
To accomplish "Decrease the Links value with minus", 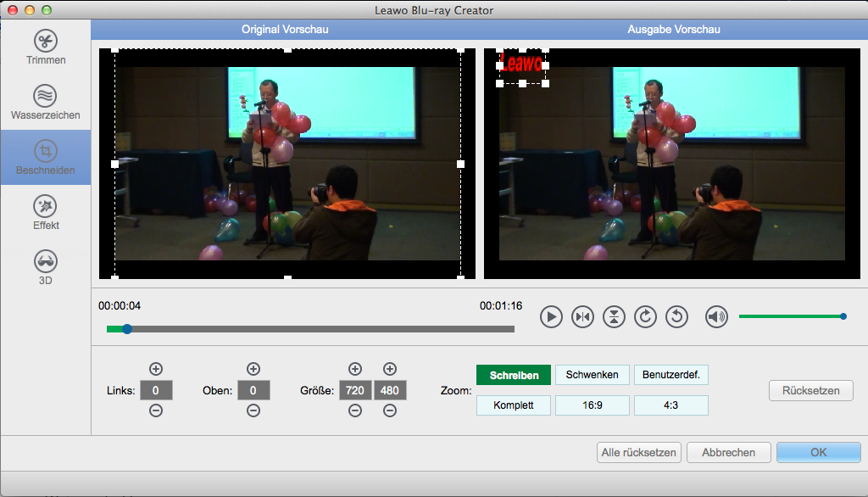I will click(156, 410).
